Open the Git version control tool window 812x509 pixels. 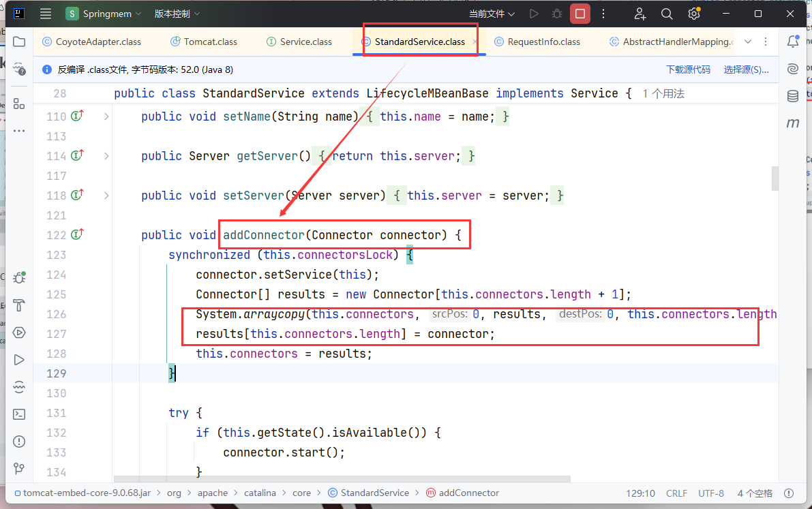click(19, 469)
